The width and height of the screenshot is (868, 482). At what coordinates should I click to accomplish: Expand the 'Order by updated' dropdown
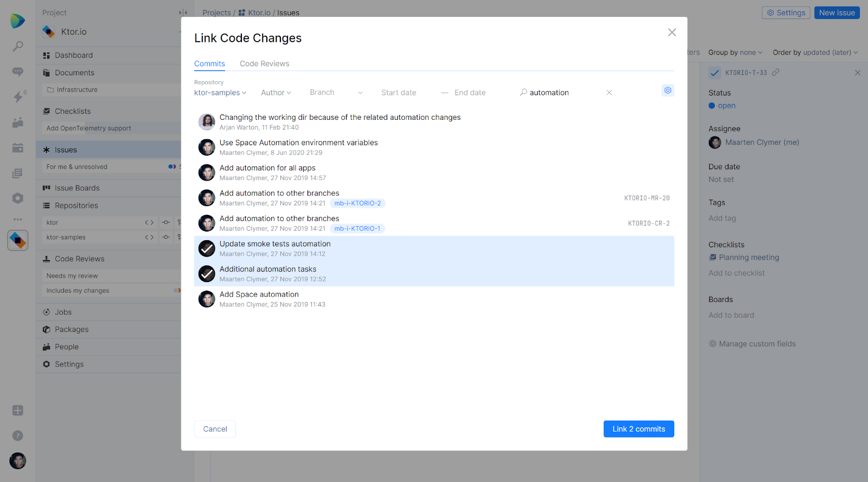coord(815,53)
